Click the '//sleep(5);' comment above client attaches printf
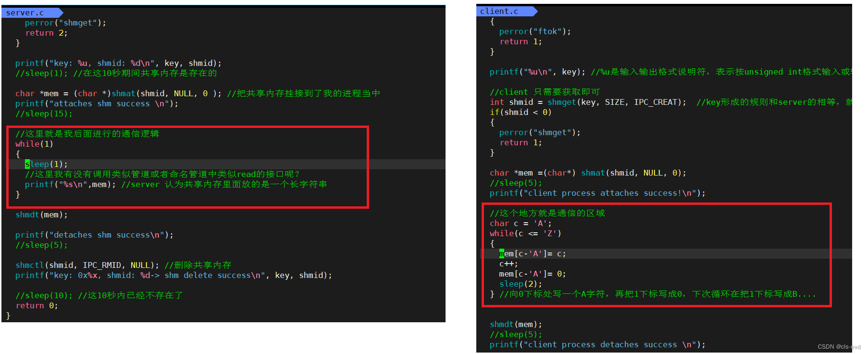Screen dimensions: 868x354 (x=516, y=183)
